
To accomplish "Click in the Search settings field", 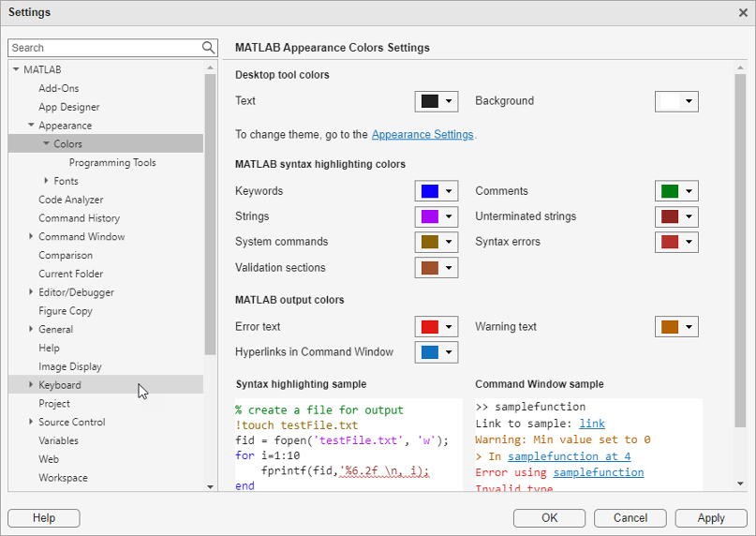I will coord(103,48).
